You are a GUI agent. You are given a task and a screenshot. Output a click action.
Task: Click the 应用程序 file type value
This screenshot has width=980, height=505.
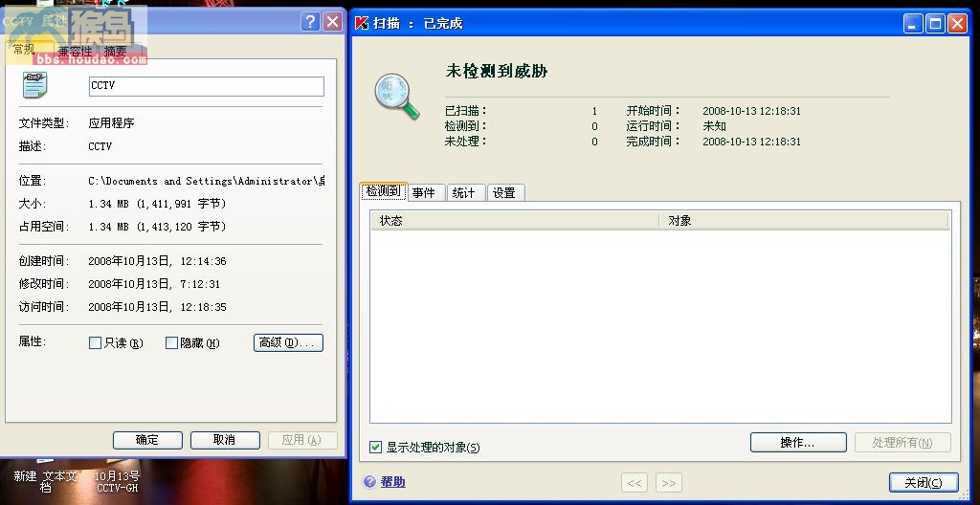[111, 123]
